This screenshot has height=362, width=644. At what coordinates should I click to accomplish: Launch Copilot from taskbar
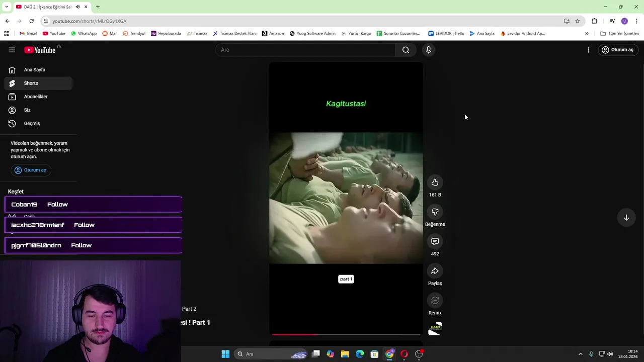click(x=330, y=354)
